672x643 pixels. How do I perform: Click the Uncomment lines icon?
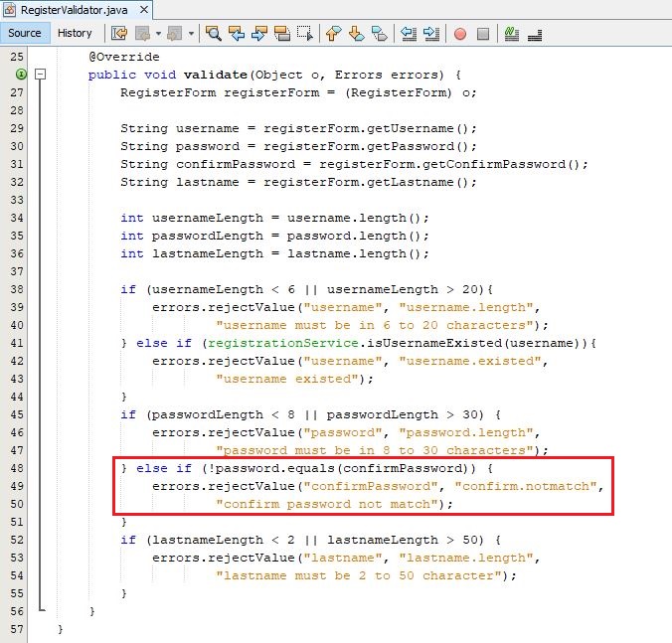click(535, 34)
